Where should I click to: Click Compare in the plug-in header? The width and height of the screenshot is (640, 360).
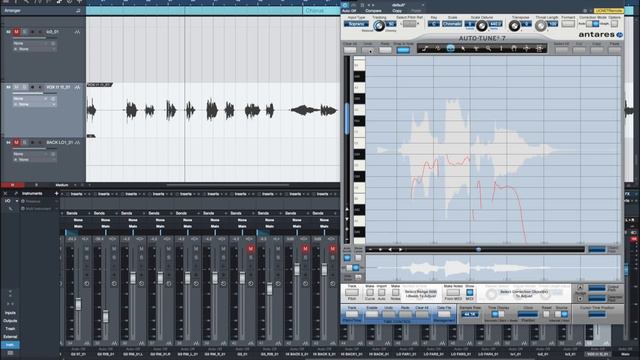[x=373, y=11]
